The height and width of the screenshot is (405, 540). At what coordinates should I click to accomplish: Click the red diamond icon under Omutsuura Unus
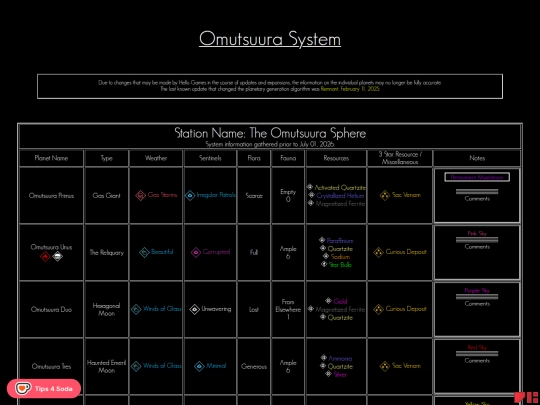coord(45,256)
